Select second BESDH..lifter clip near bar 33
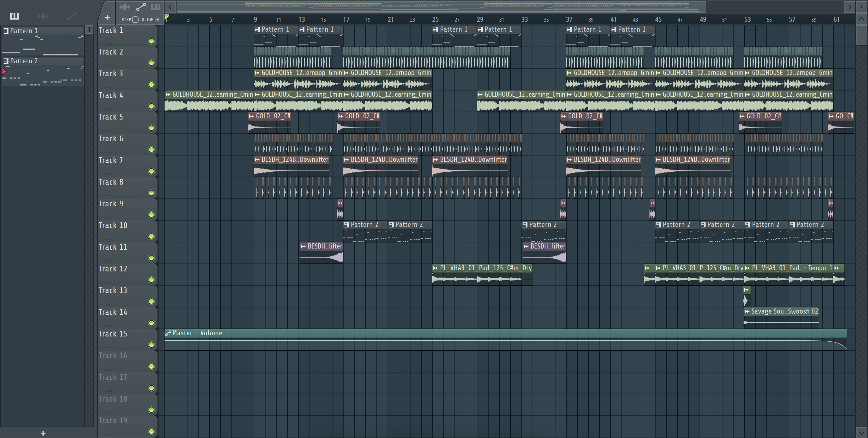The width and height of the screenshot is (868, 438). click(544, 253)
